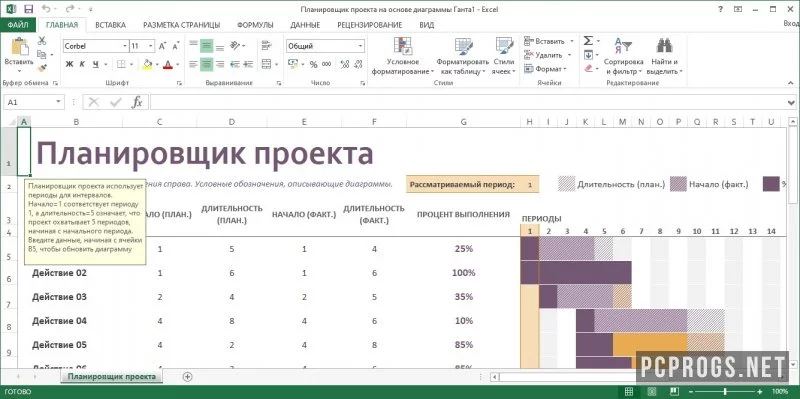
Task: Open the Corbel font name dropdown
Action: coord(125,46)
